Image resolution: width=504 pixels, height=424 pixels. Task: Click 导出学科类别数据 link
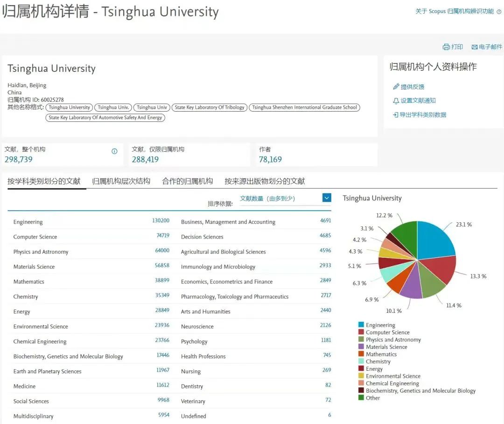(423, 115)
